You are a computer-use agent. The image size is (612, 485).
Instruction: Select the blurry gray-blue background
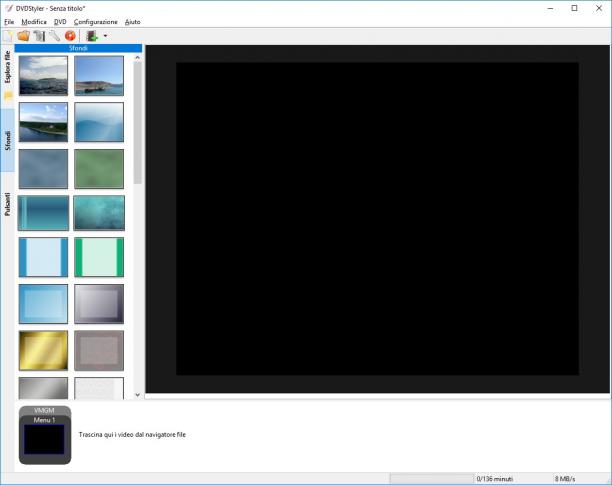pos(43,169)
